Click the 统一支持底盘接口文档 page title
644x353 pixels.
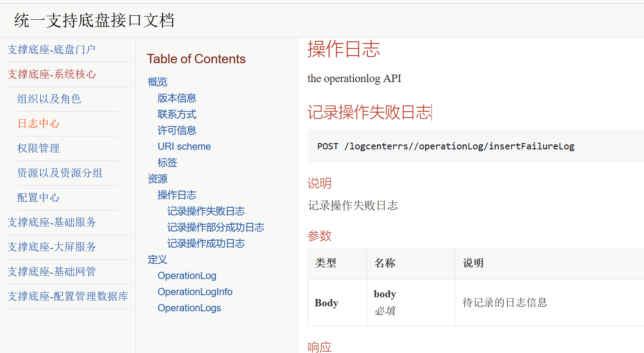coord(94,21)
